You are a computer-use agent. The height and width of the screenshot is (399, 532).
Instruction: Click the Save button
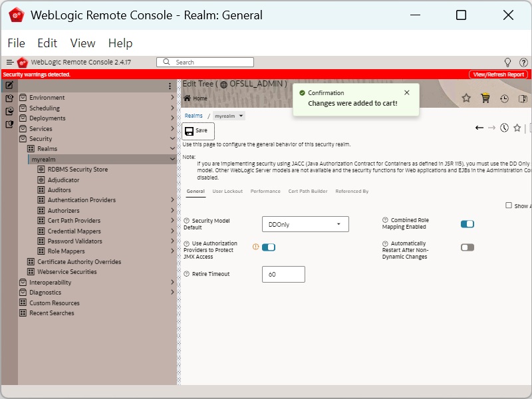point(198,131)
